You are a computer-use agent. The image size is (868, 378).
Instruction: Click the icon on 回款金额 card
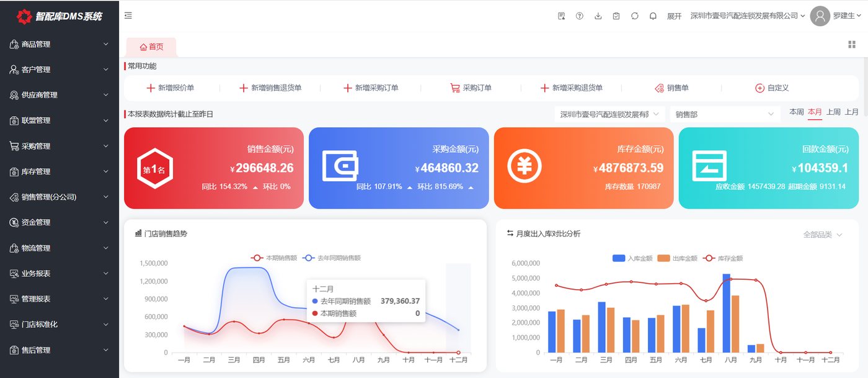(709, 166)
